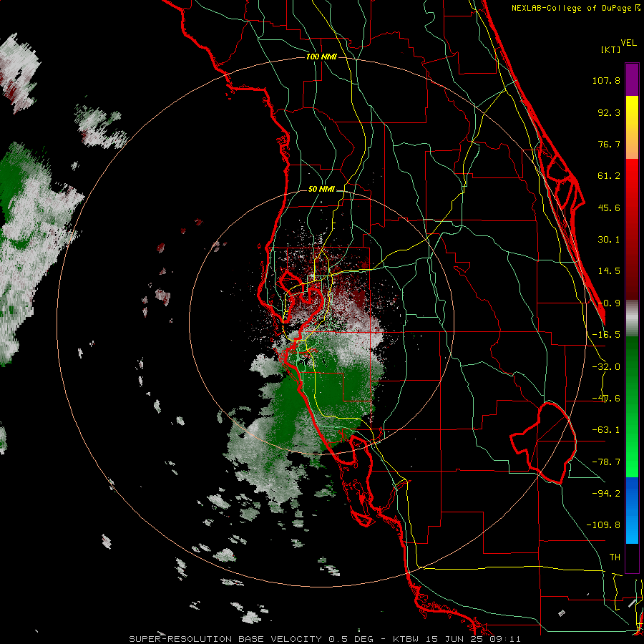Screen dimensions: 644x644
Task: Click the 30.1 legend value
Action: pyautogui.click(x=609, y=240)
